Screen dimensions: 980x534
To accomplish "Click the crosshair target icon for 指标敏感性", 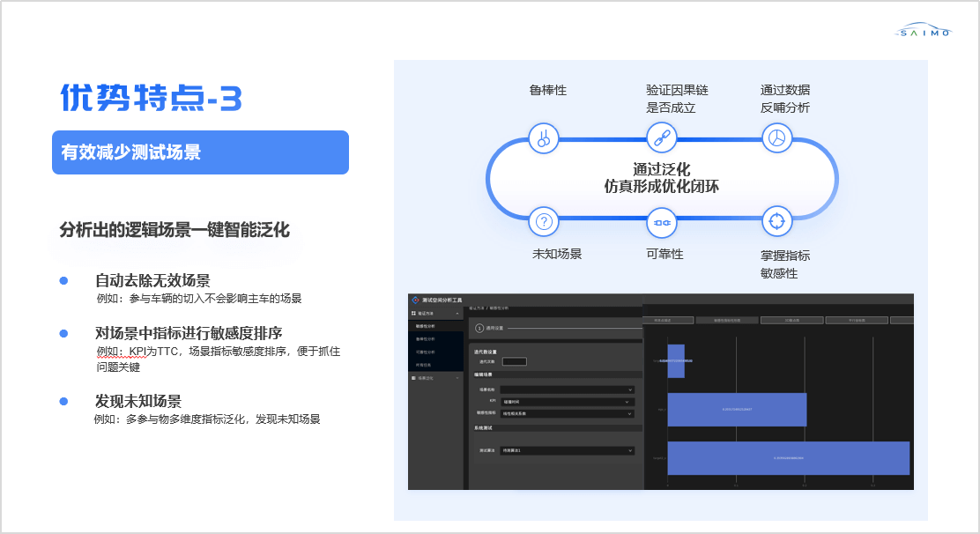I will [776, 221].
